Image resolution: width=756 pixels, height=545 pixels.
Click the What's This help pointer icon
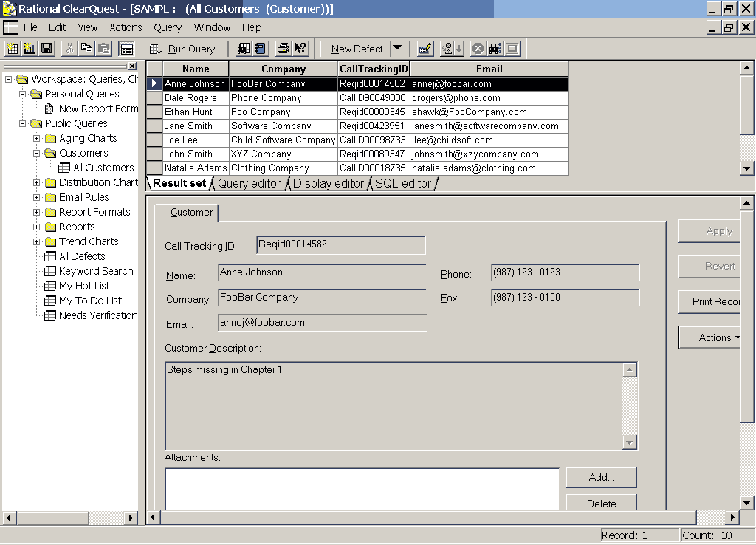coord(301,48)
